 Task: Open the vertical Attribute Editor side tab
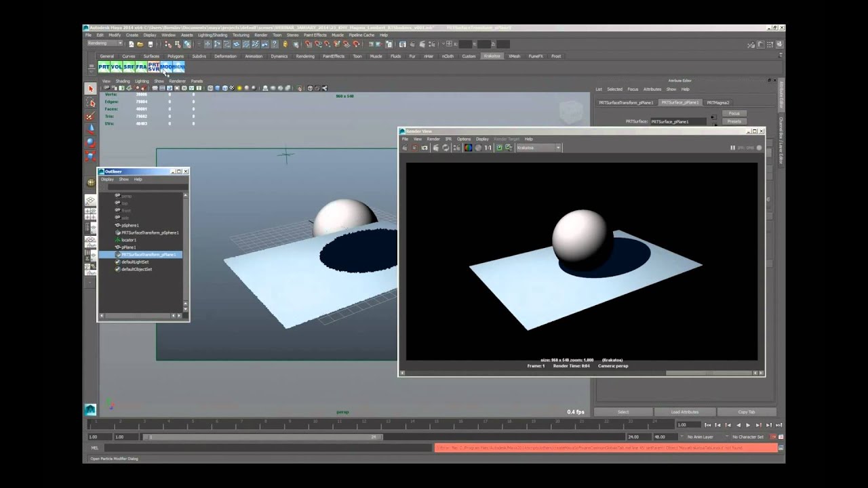pos(781,94)
